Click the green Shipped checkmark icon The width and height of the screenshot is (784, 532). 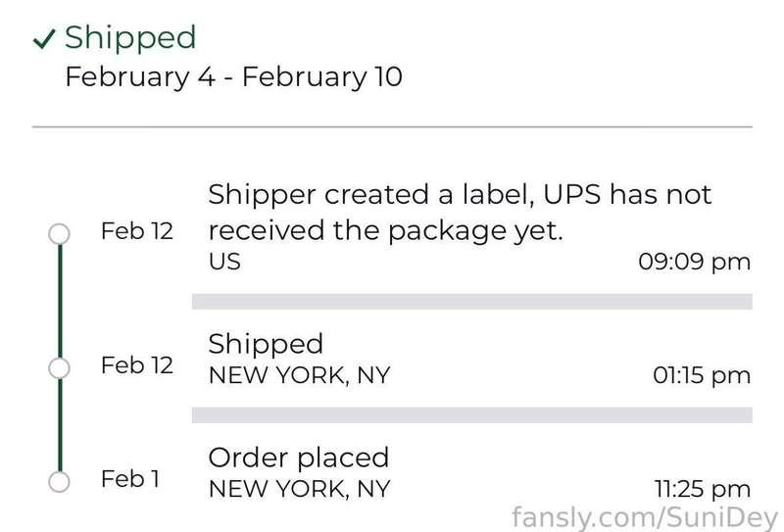coord(44,39)
